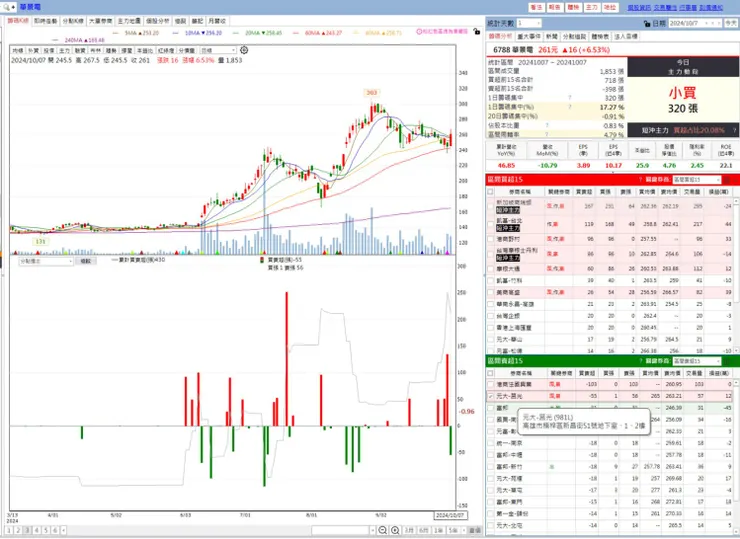
Task: Expand the arrow after page 6 button
Action: click(63, 531)
